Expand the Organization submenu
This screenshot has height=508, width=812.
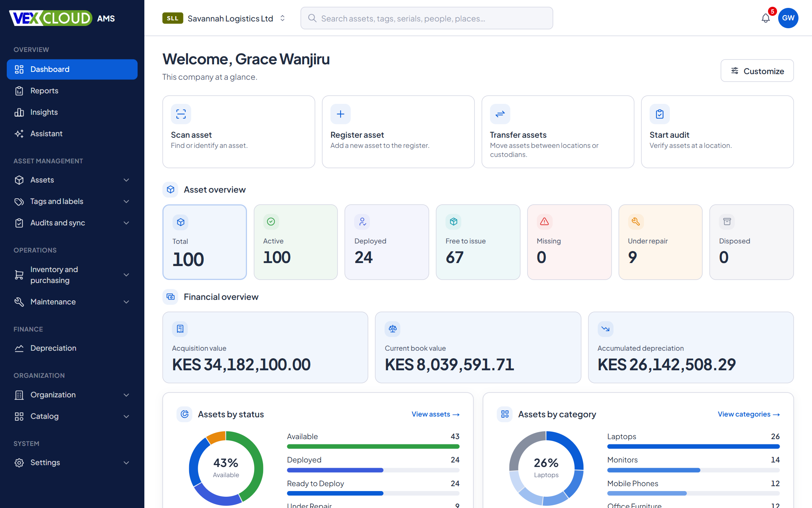pyautogui.click(x=72, y=395)
